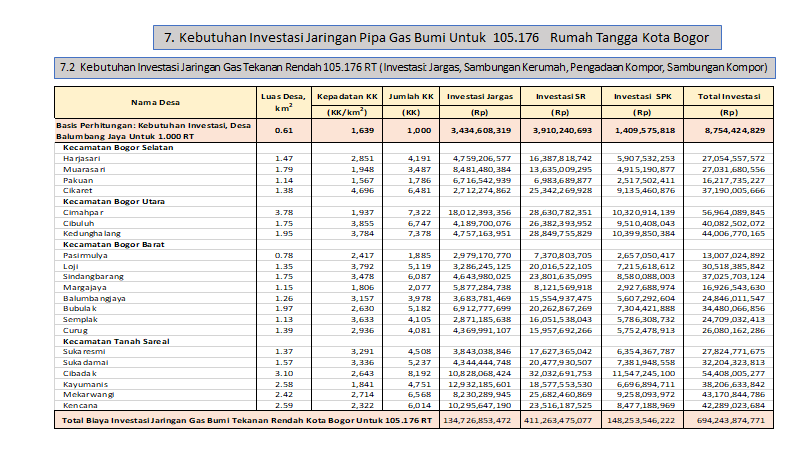Image resolution: width=800 pixels, height=450 pixels.
Task: Click Loji Investasi SPK value 7,215,618,612
Action: pyautogui.click(x=646, y=266)
